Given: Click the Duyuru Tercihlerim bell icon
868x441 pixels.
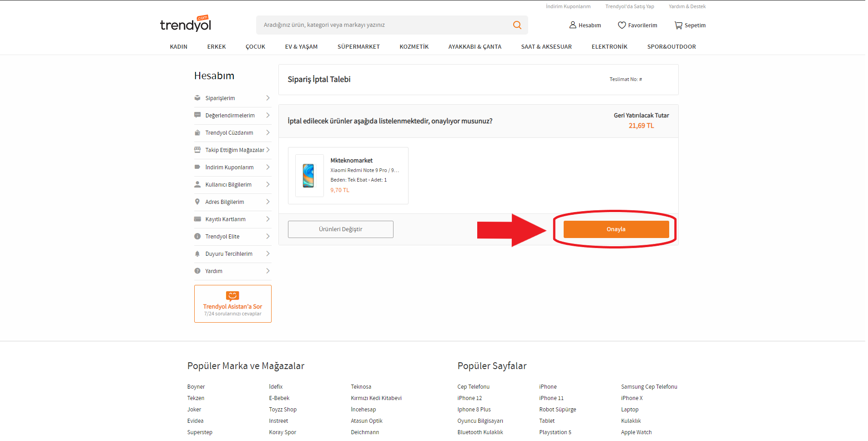Looking at the screenshot, I should click(x=197, y=254).
